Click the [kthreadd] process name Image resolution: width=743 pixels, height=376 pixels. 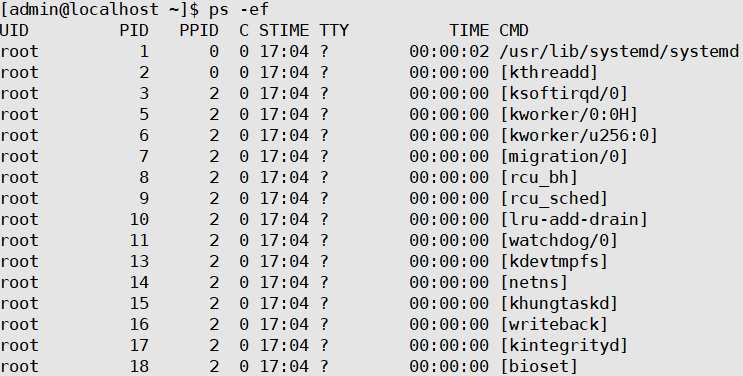tap(549, 73)
